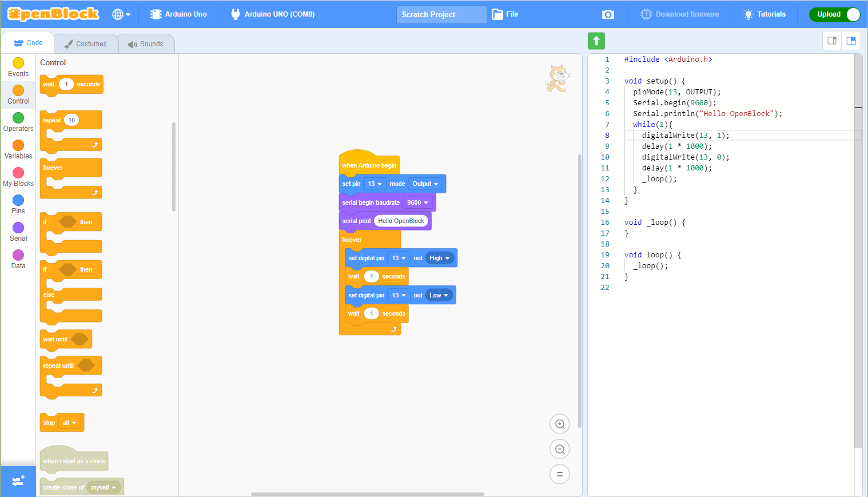Edit the Scratch Project title field

coord(441,14)
